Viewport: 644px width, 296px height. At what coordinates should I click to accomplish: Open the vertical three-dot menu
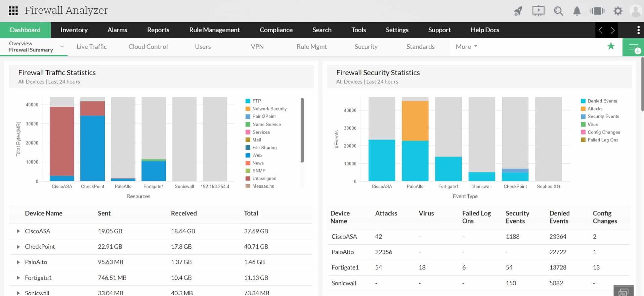point(638,30)
